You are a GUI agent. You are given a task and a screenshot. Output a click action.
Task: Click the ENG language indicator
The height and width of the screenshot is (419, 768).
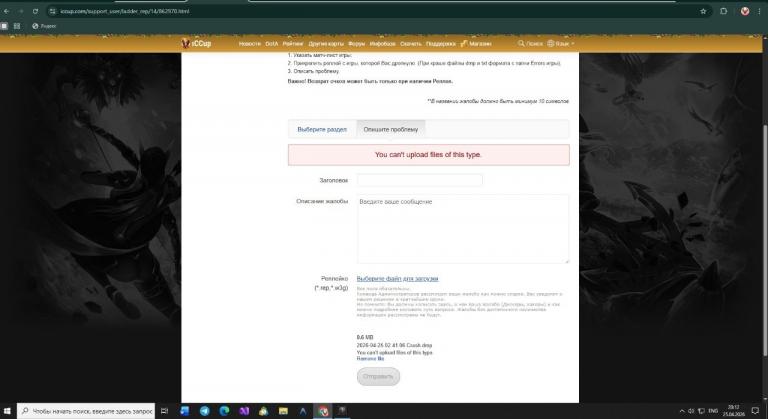coord(713,411)
